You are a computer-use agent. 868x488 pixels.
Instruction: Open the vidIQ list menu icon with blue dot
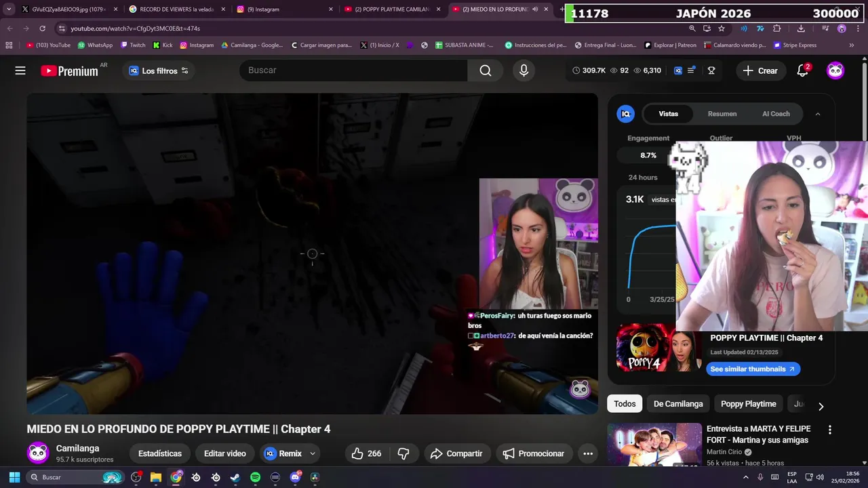pyautogui.click(x=691, y=70)
